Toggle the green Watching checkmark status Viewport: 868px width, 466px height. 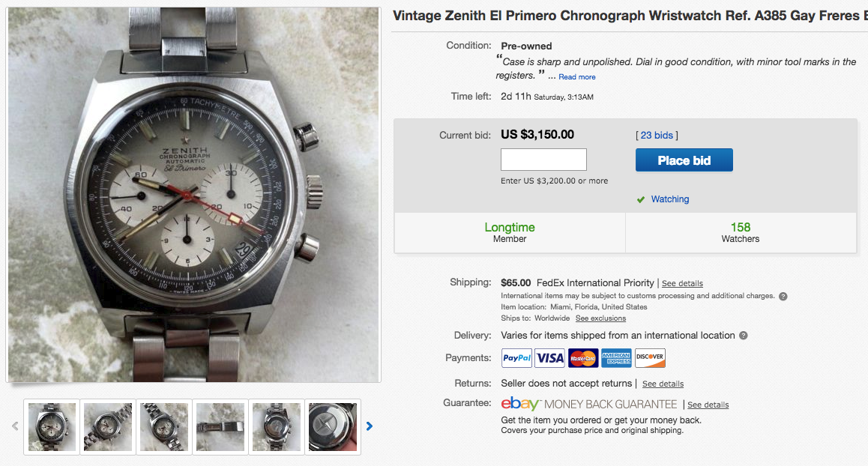click(641, 199)
